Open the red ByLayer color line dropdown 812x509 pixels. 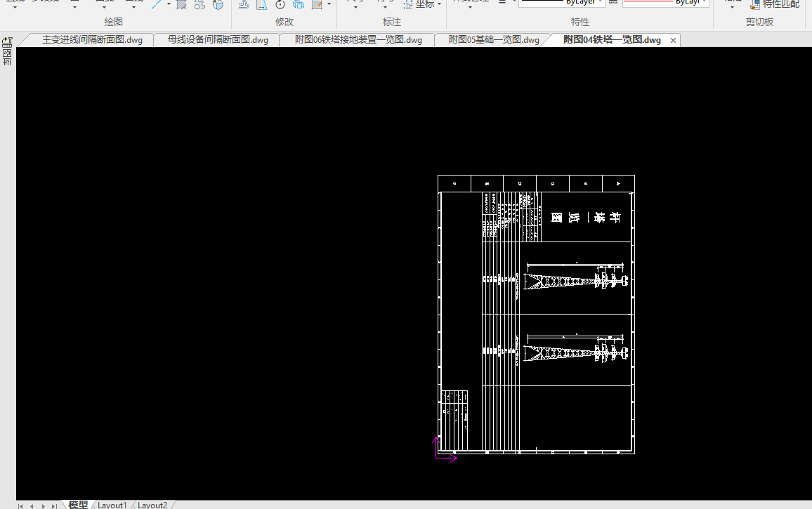point(665,3)
